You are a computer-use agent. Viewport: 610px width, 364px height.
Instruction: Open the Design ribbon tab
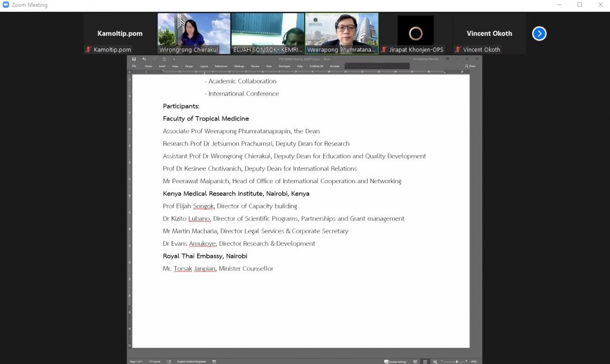point(189,66)
